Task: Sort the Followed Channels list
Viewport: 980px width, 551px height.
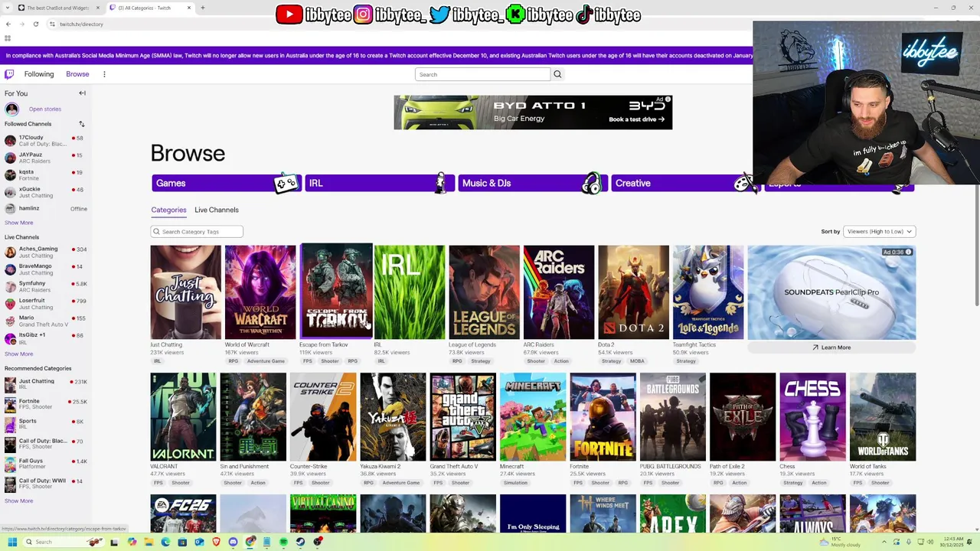Action: (x=81, y=124)
